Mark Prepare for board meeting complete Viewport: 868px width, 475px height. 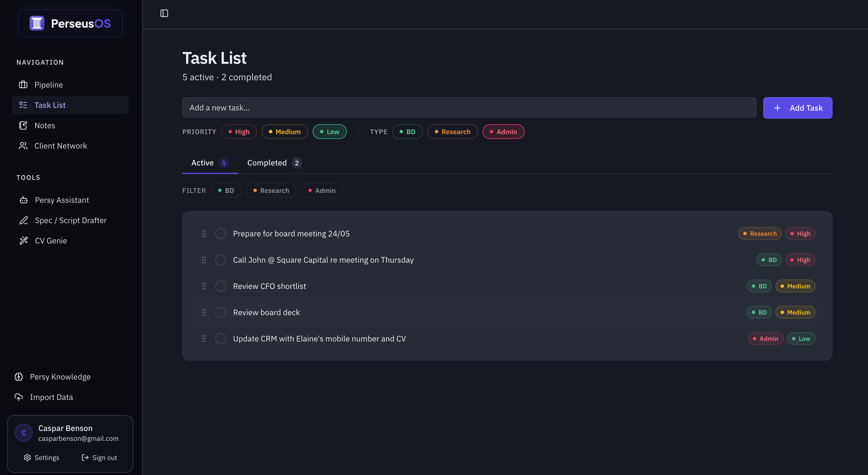point(221,233)
